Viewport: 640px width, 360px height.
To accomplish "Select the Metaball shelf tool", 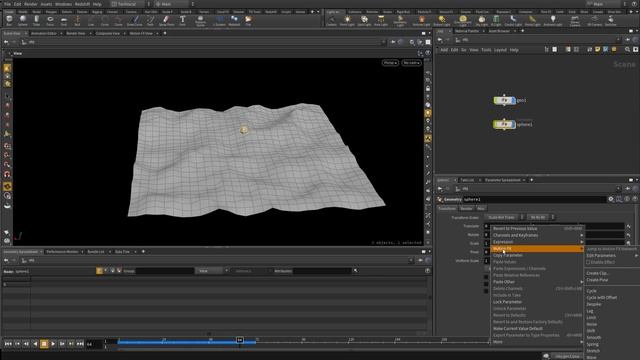I will pos(234,20).
